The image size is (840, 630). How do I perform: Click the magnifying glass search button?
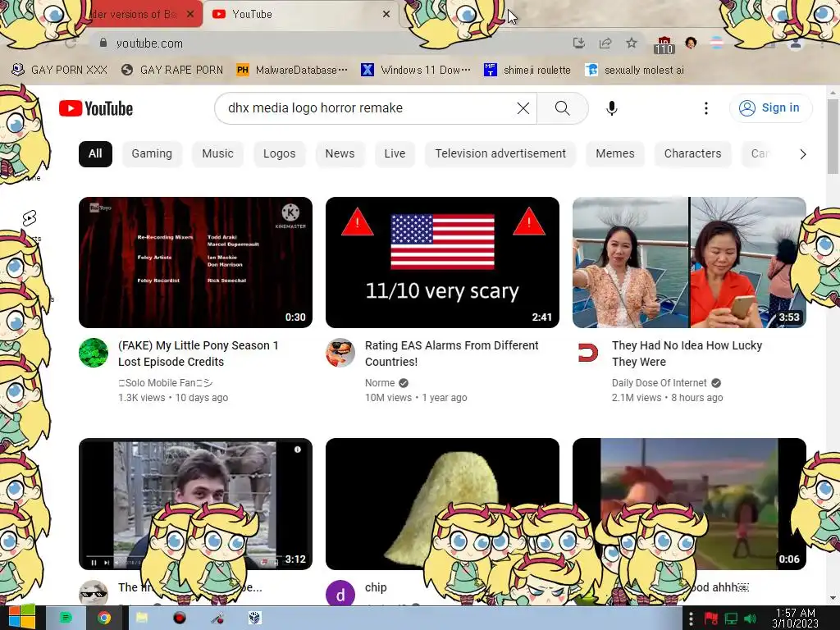click(562, 108)
